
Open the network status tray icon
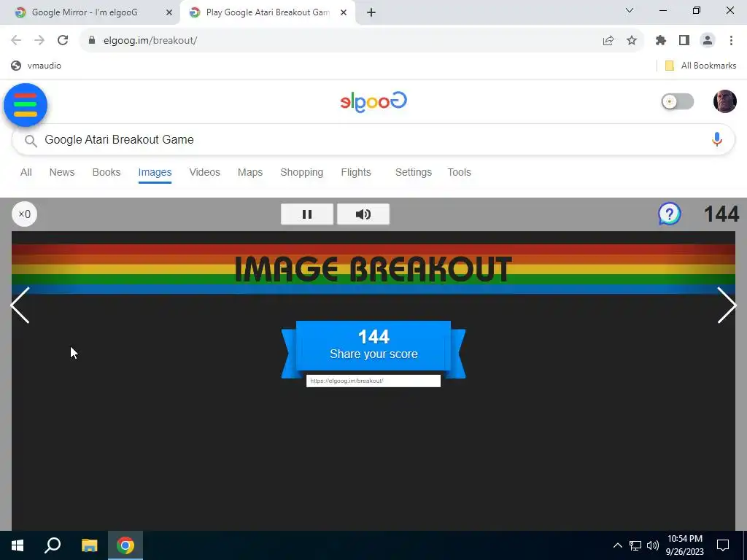coord(635,545)
